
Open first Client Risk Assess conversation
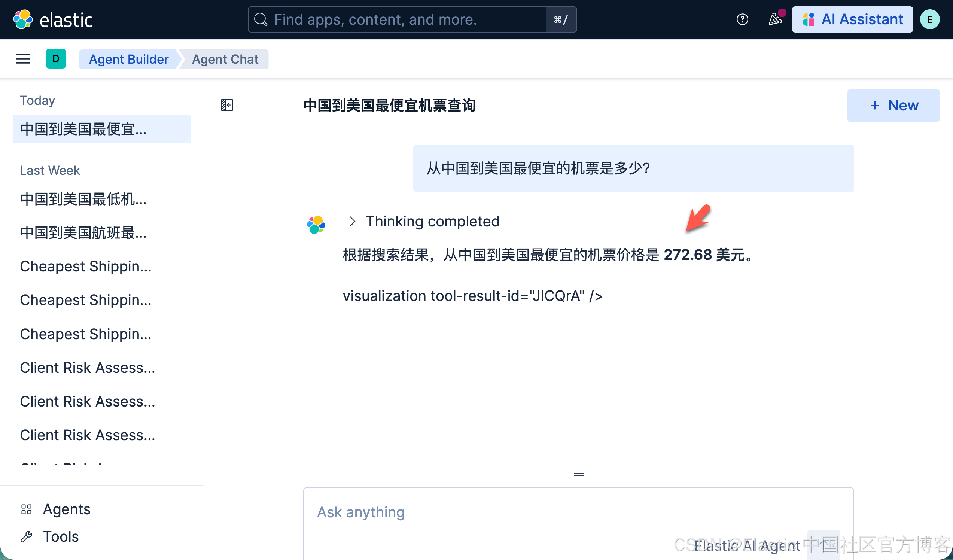(87, 368)
